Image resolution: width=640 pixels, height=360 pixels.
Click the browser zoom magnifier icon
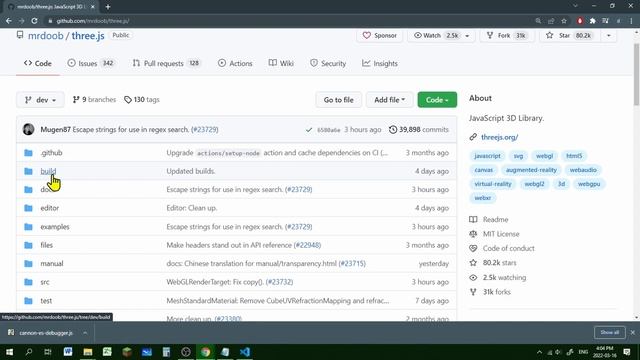[x=538, y=21]
